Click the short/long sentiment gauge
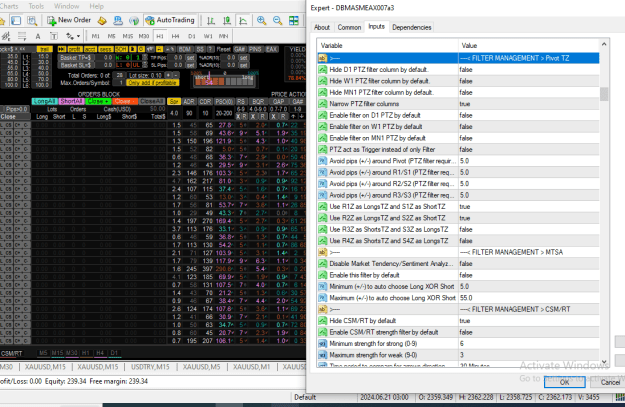The image size is (625, 407). click(224, 81)
